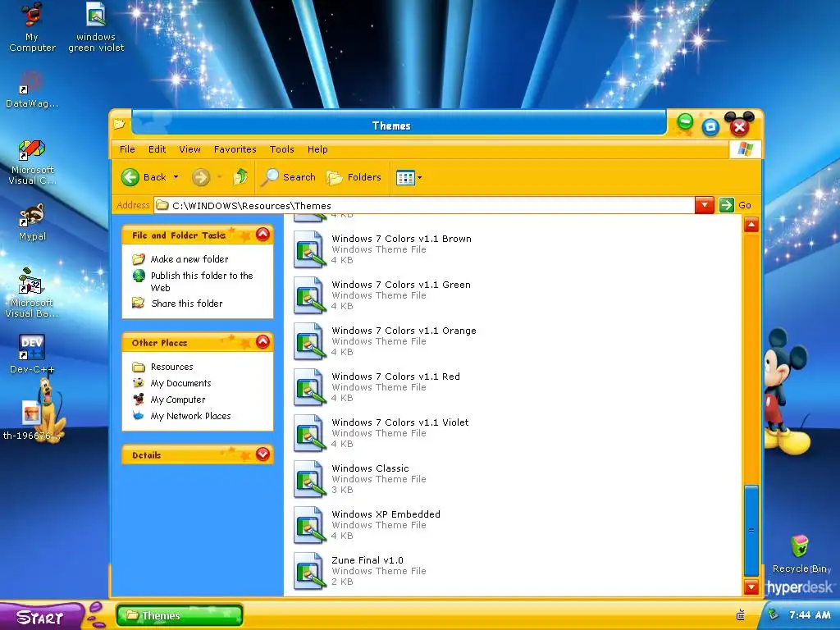Open the Search magnifier tool
840x630 pixels.
[x=290, y=177]
